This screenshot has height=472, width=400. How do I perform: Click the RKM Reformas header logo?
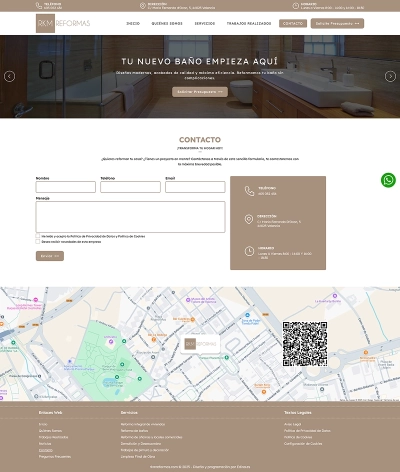[x=63, y=23]
